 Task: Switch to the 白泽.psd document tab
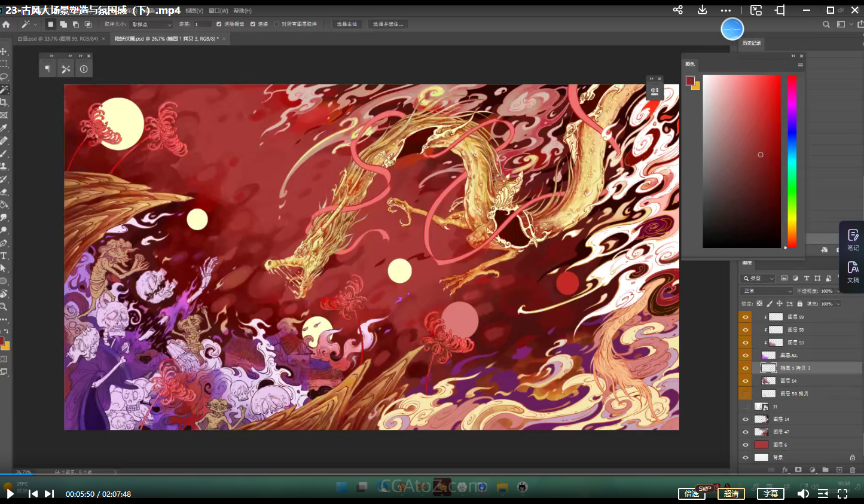coord(57,39)
